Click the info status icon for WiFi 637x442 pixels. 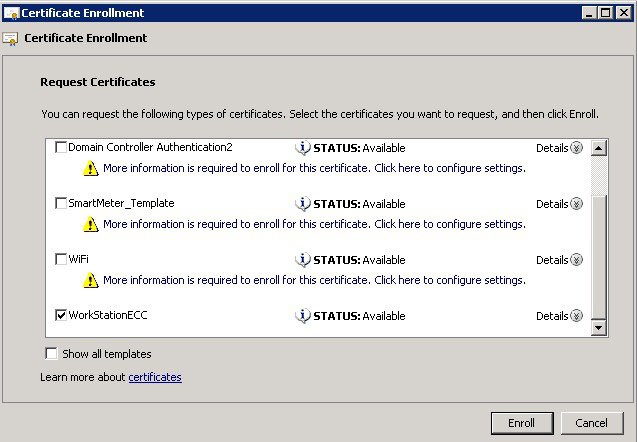[x=303, y=260]
